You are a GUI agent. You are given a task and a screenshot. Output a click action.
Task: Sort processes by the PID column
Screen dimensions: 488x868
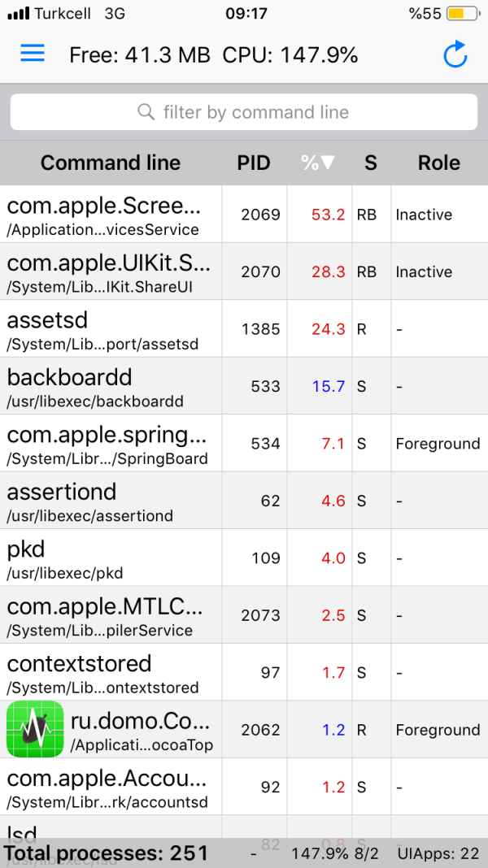[x=253, y=163]
